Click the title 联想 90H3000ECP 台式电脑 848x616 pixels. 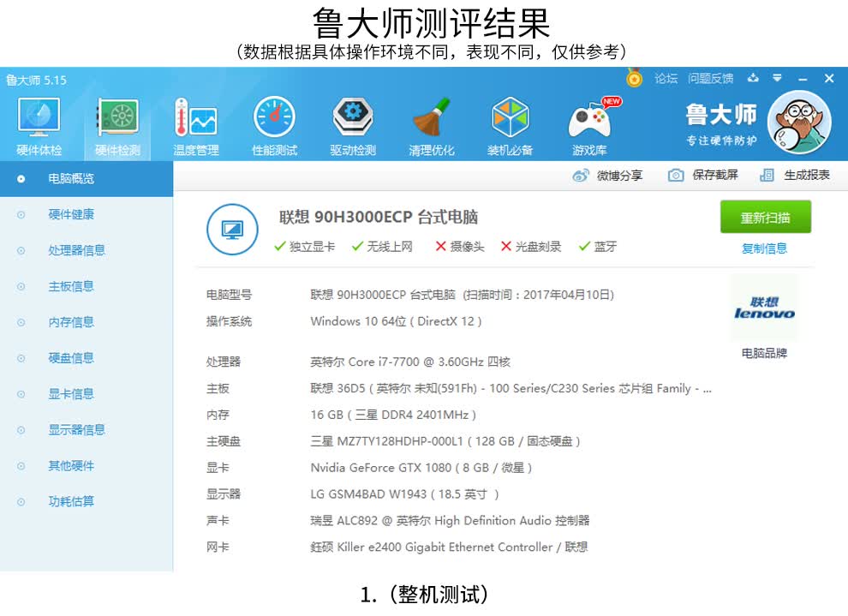click(x=379, y=218)
